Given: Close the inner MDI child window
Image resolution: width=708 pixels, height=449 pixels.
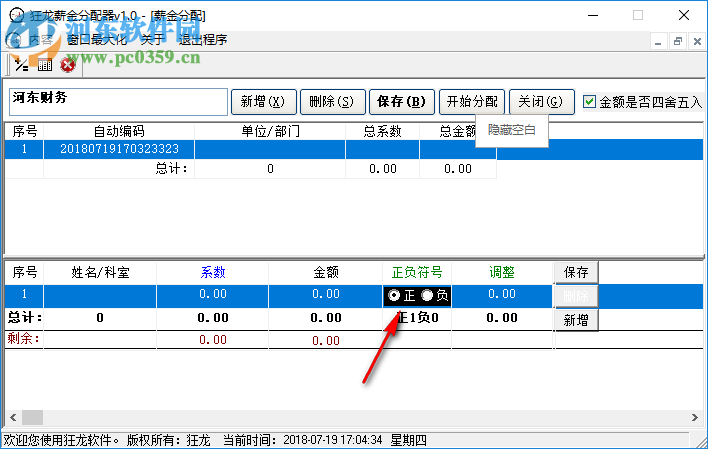Looking at the screenshot, I should tap(697, 42).
